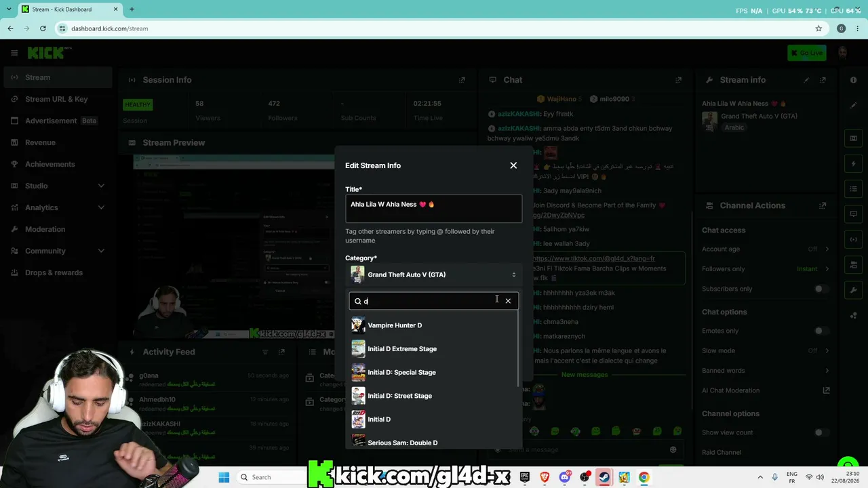This screenshot has width=868, height=488.
Task: Toggle the chat widget icon in right rail
Action: pyautogui.click(x=854, y=213)
